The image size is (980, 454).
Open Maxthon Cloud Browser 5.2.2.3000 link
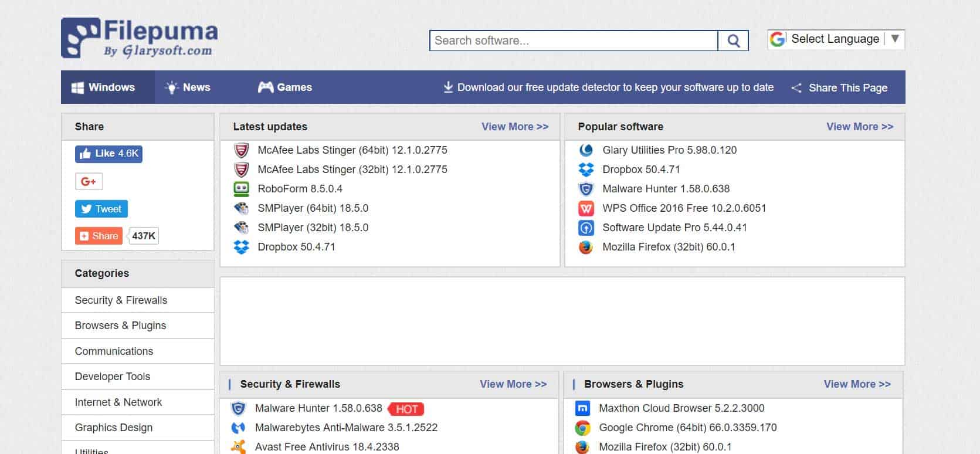click(x=681, y=408)
